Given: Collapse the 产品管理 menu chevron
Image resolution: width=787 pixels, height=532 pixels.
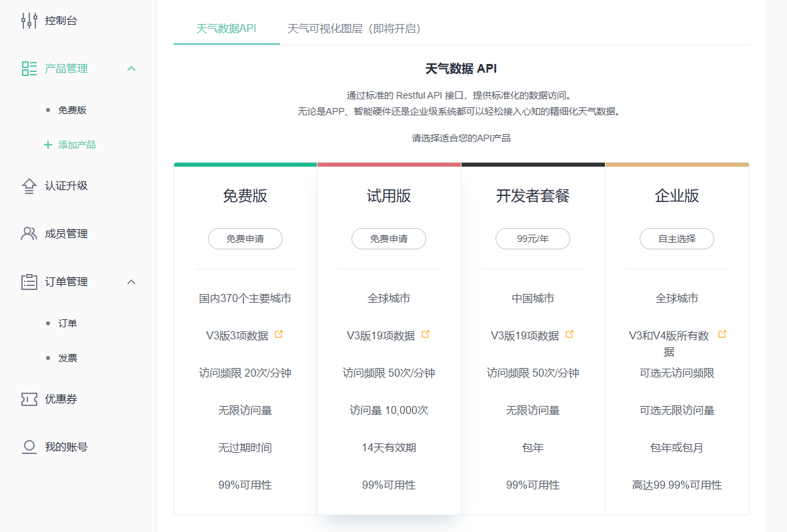Looking at the screenshot, I should click(x=131, y=69).
